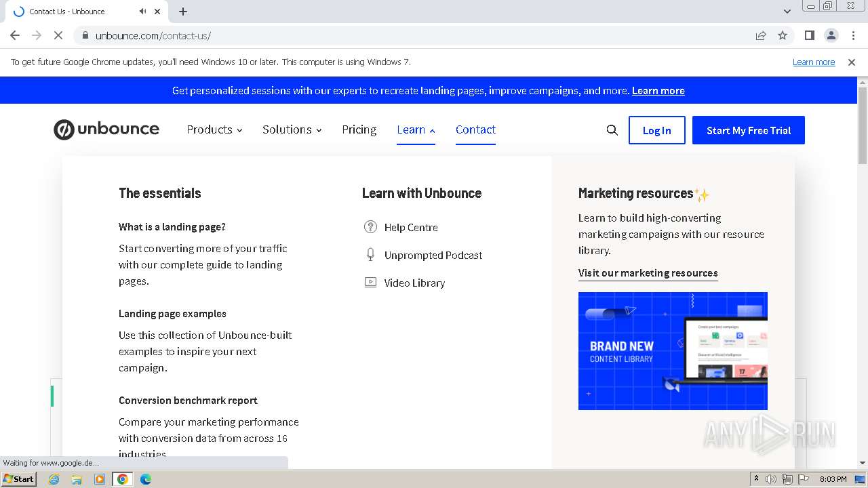Share this page via toolbar icon
This screenshot has height=488, width=868.
761,35
